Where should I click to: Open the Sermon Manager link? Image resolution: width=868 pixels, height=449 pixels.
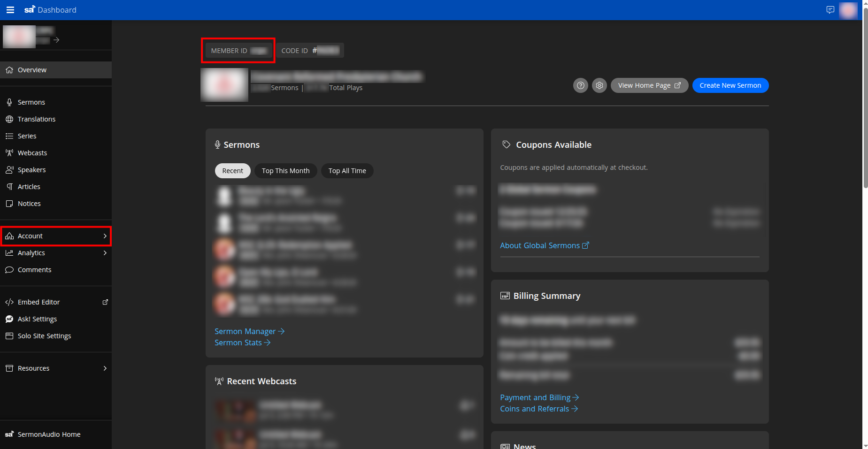point(250,331)
